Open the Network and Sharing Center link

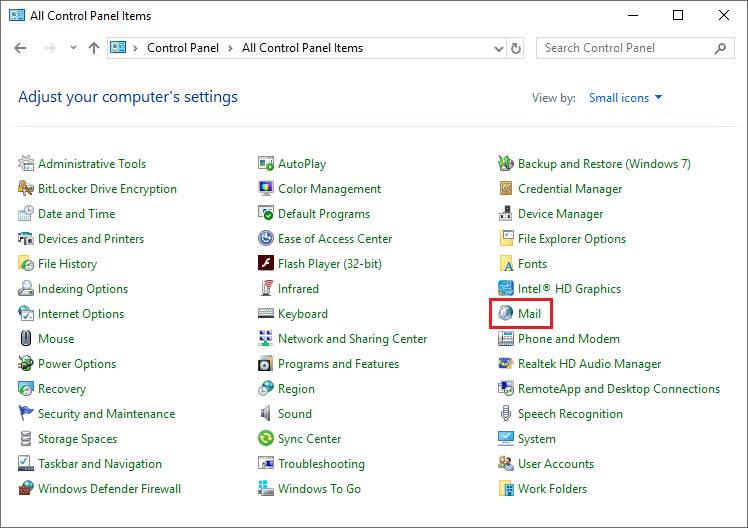pyautogui.click(x=352, y=339)
